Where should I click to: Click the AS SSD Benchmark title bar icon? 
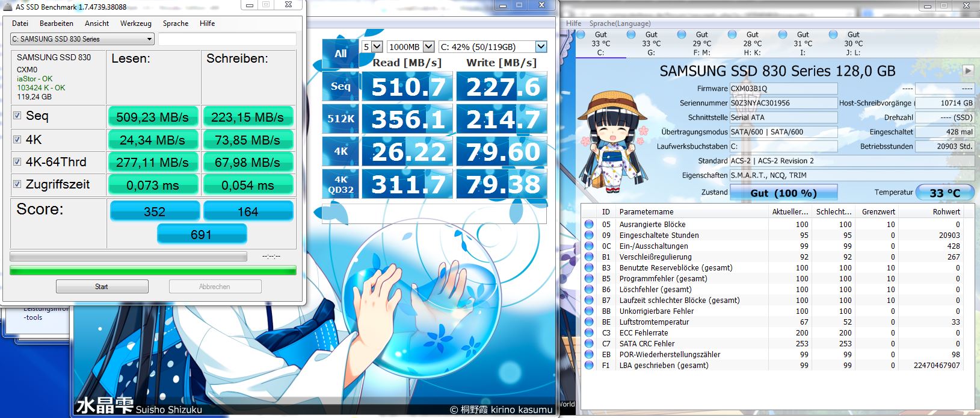pyautogui.click(x=7, y=6)
